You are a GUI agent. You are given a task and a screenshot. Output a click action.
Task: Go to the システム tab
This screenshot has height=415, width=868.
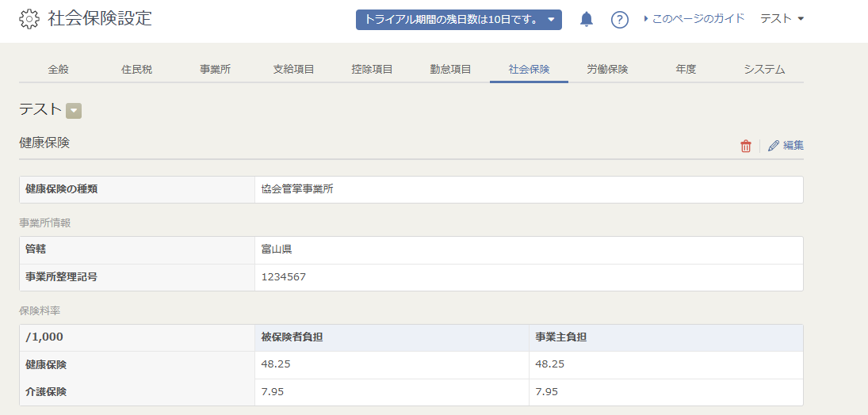(764, 70)
